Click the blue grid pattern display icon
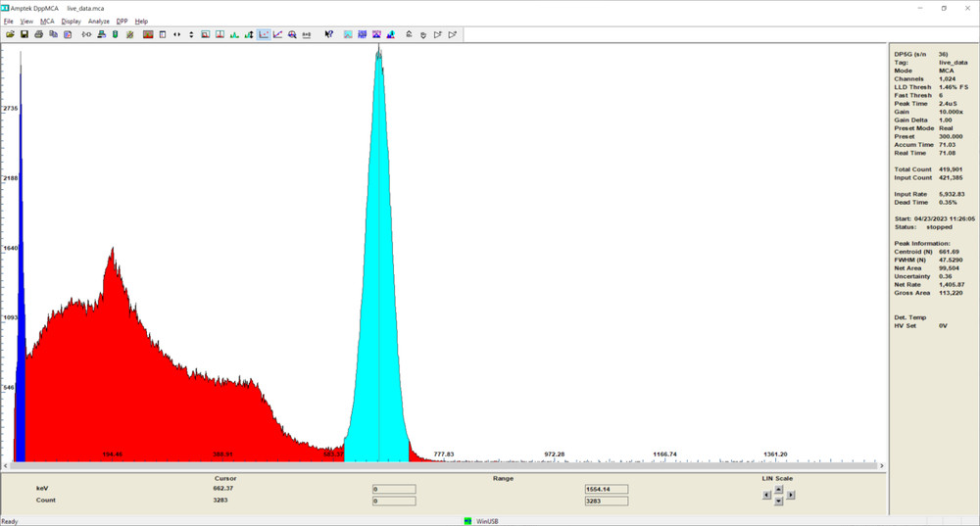This screenshot has height=526, width=980. [x=363, y=35]
